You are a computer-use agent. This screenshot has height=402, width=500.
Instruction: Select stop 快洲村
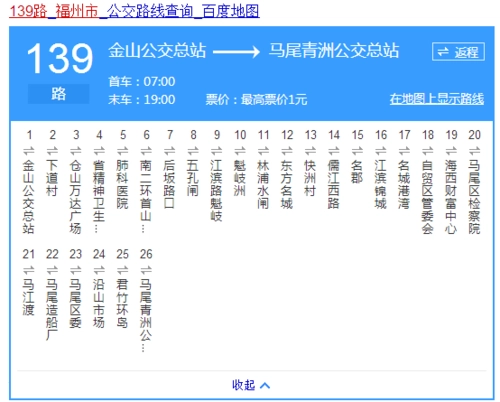[x=310, y=178]
